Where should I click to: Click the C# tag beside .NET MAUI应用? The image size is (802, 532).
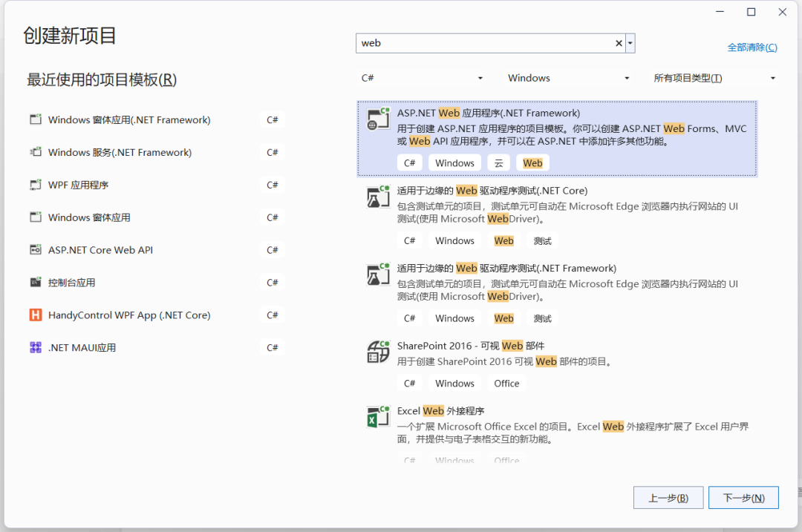point(272,347)
